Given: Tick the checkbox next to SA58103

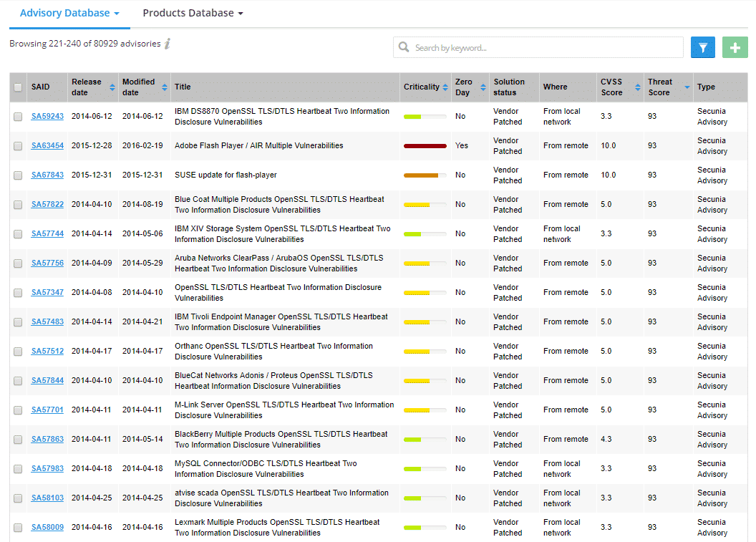Looking at the screenshot, I should pos(18,498).
